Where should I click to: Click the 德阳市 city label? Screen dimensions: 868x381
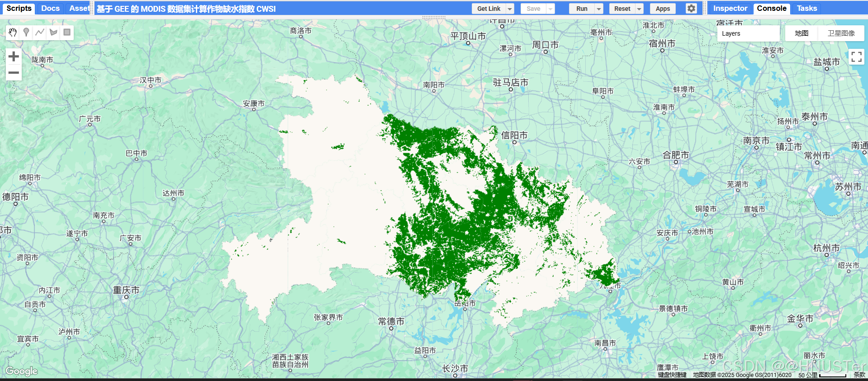[15, 197]
